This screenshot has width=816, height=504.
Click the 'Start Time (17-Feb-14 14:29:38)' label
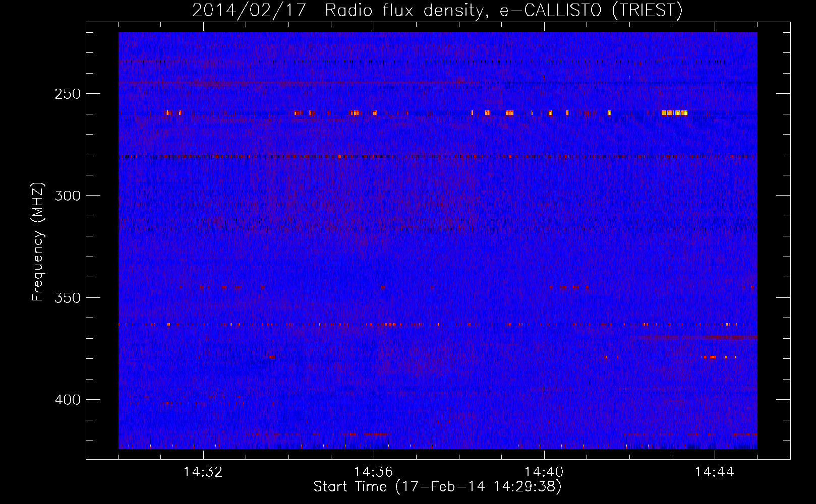437,487
